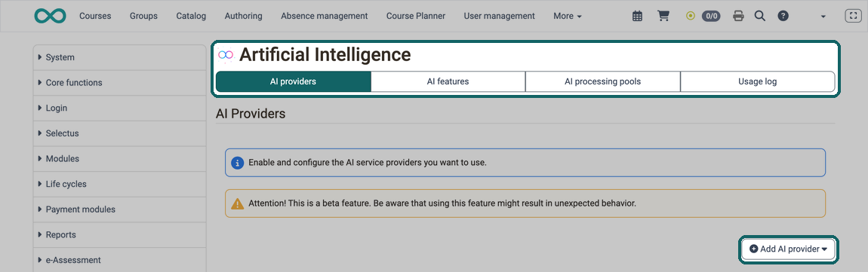Open help via question mark icon
This screenshot has height=272, width=868.
click(x=783, y=16)
